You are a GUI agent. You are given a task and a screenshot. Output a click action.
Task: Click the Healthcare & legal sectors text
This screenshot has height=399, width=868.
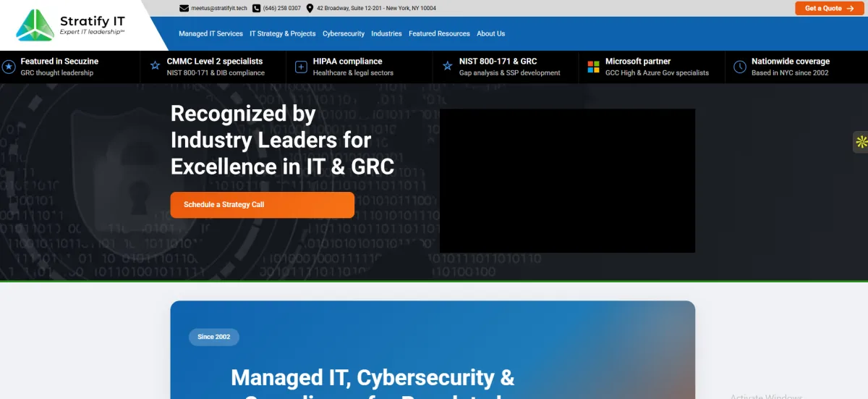coord(353,73)
